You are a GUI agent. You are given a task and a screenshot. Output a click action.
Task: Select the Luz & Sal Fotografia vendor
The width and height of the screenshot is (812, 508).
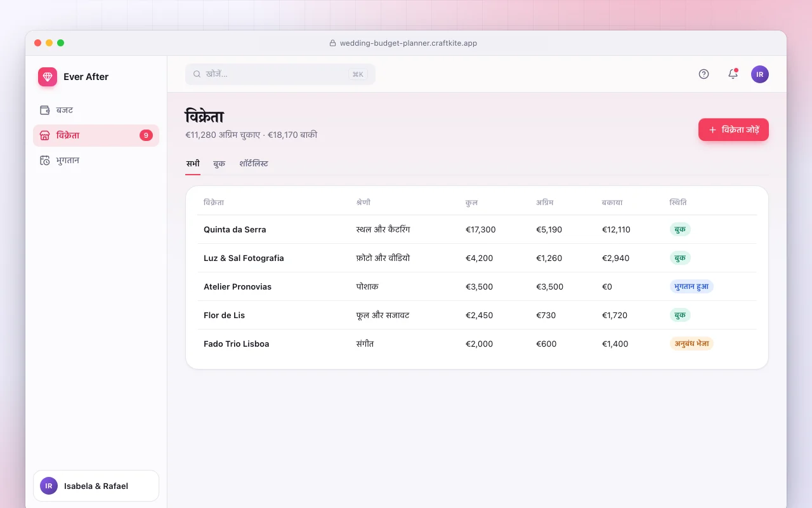click(244, 258)
